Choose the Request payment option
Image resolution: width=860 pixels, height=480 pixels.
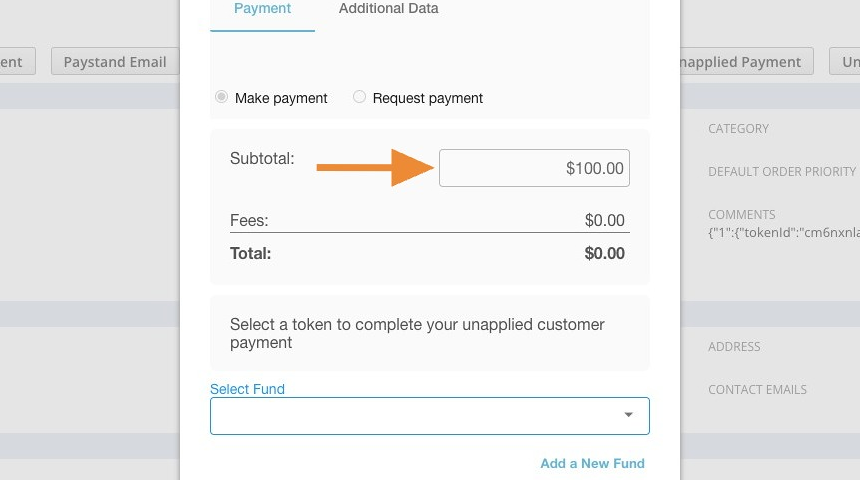[359, 97]
